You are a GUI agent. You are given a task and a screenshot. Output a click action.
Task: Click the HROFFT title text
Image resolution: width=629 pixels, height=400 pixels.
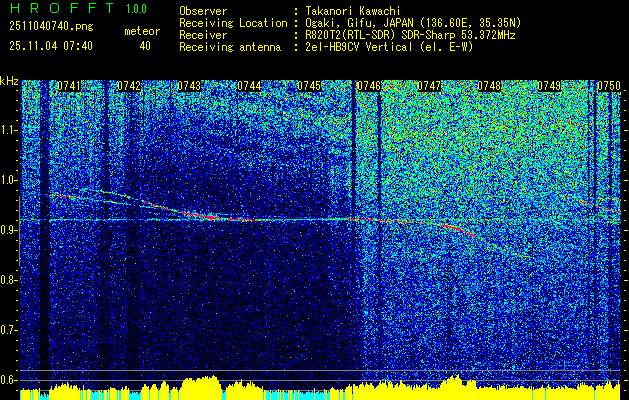coord(58,9)
